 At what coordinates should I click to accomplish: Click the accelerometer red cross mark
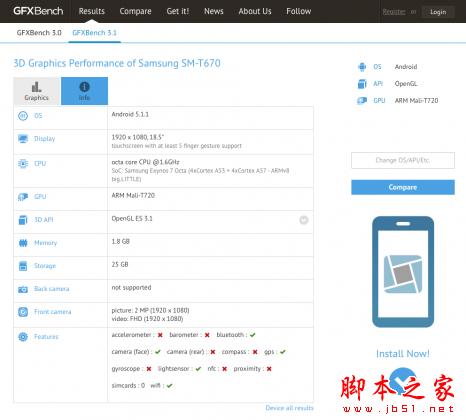click(x=160, y=335)
